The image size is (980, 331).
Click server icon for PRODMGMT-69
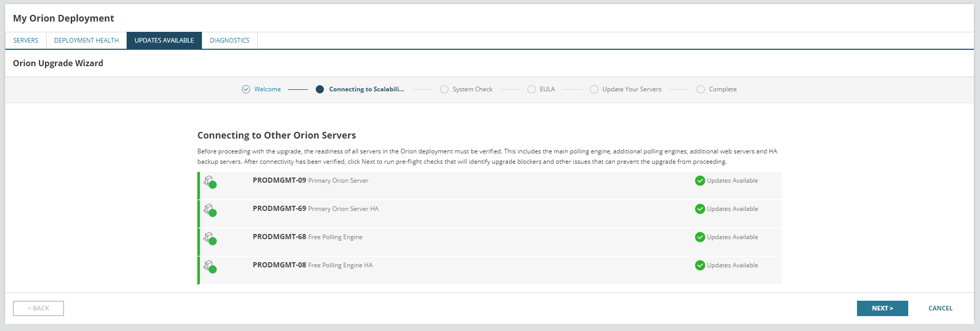tap(210, 210)
